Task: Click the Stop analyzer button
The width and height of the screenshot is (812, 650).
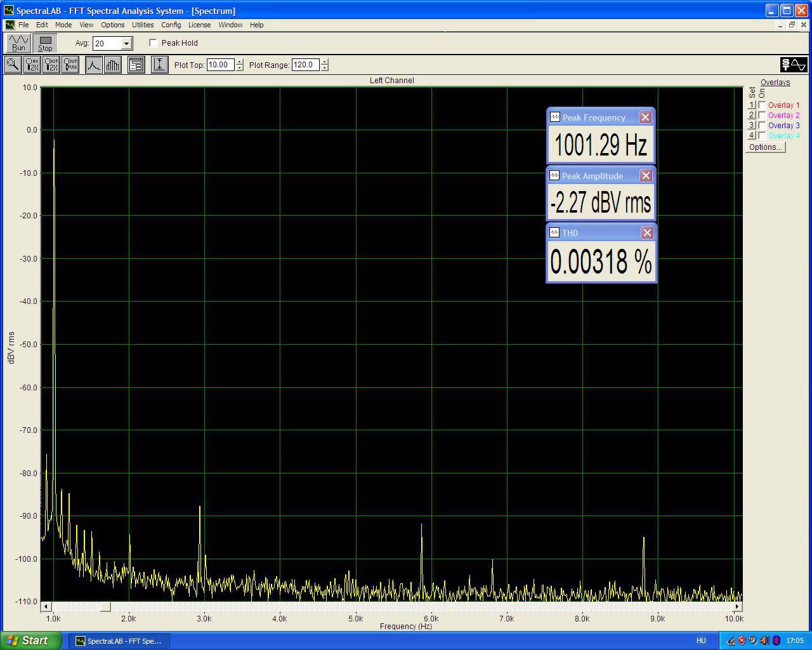Action: [x=45, y=43]
